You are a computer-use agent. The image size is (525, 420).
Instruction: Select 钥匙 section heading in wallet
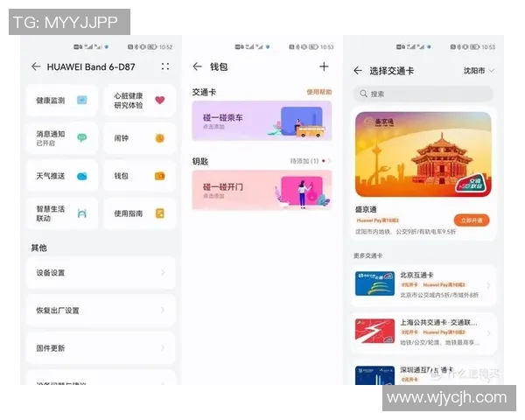[x=200, y=161]
